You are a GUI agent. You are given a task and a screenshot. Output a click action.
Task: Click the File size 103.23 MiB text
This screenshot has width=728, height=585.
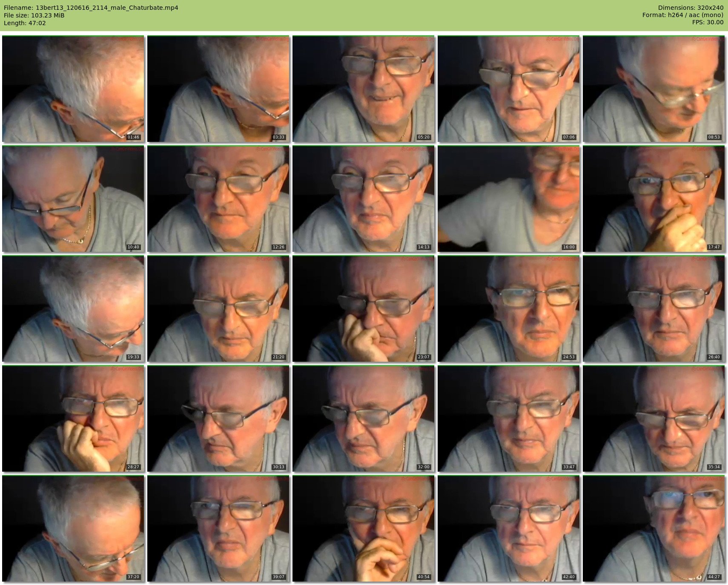34,15
